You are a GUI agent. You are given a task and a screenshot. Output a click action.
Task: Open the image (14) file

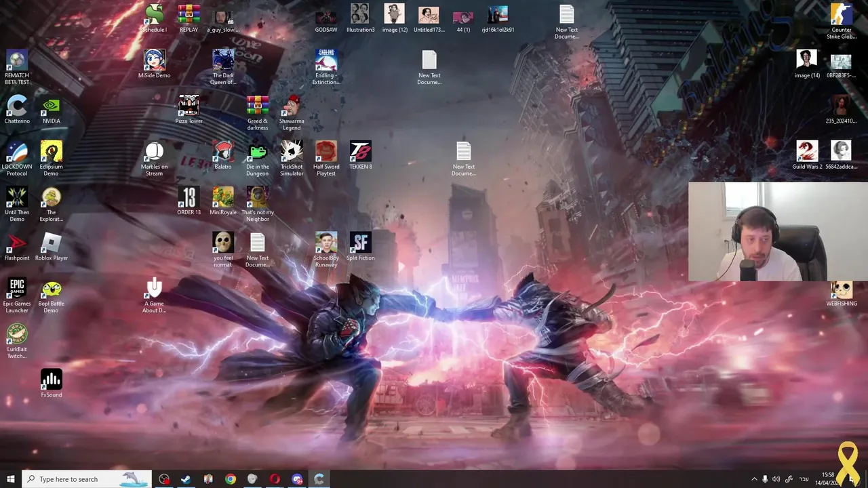pyautogui.click(x=807, y=64)
